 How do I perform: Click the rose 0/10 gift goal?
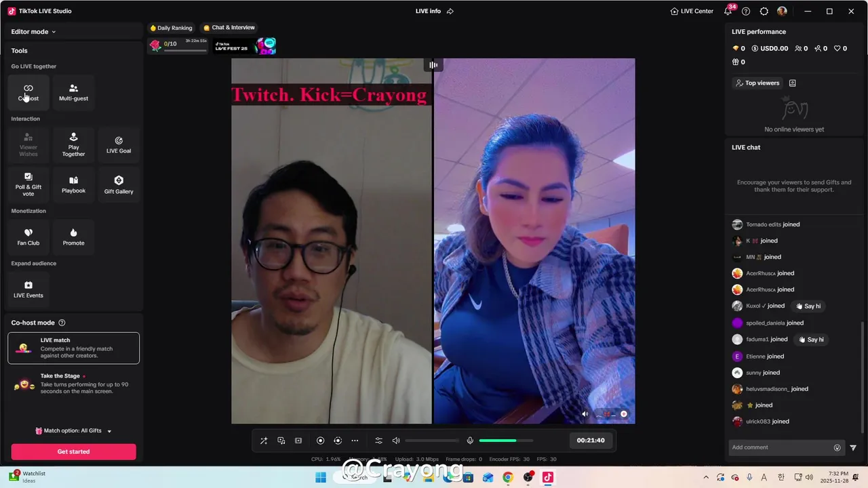[x=178, y=46]
